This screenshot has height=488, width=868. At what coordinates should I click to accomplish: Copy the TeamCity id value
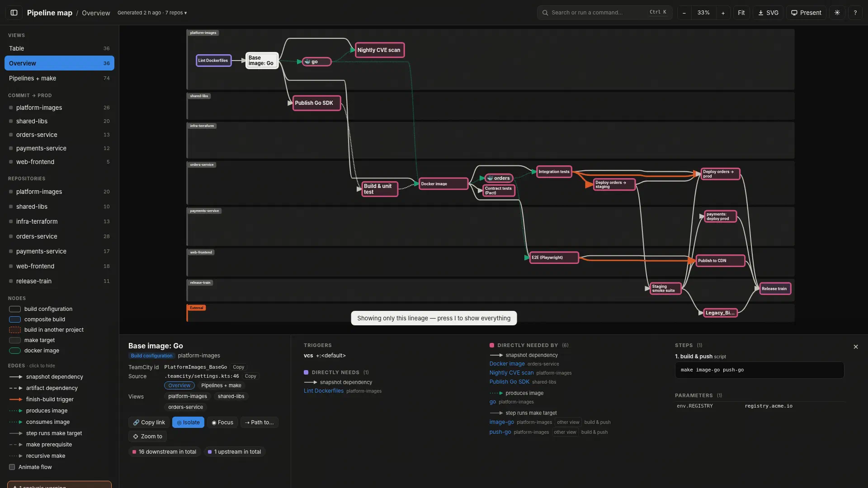(x=238, y=367)
